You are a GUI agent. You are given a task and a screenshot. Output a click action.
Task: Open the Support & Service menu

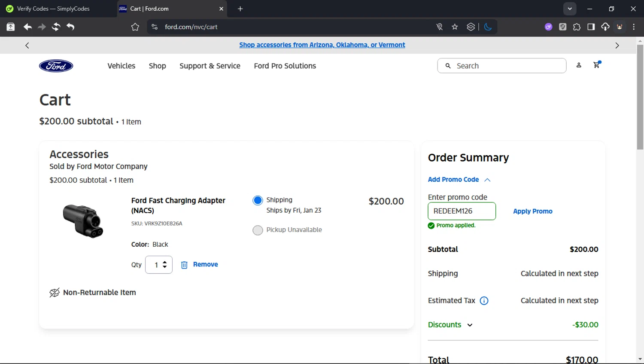[x=210, y=66]
